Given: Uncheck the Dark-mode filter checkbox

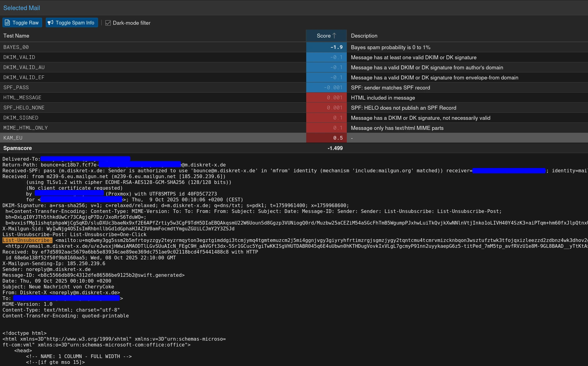Looking at the screenshot, I should [x=108, y=23].
